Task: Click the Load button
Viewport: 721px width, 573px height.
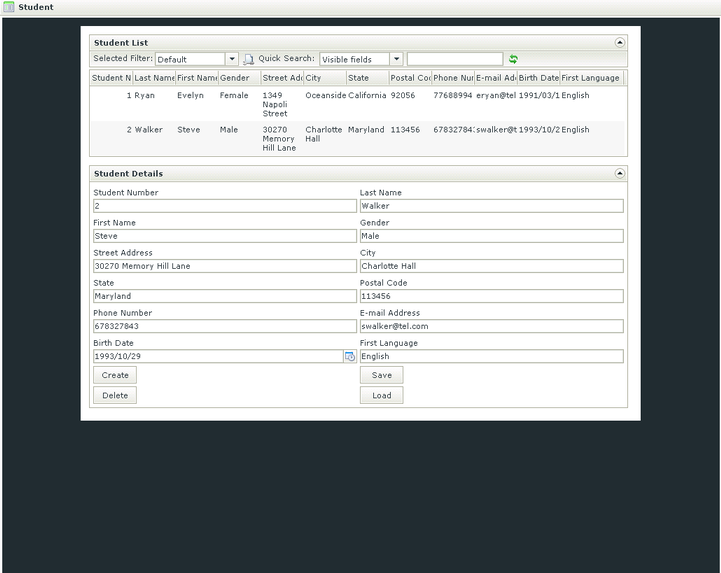Action: [x=382, y=395]
